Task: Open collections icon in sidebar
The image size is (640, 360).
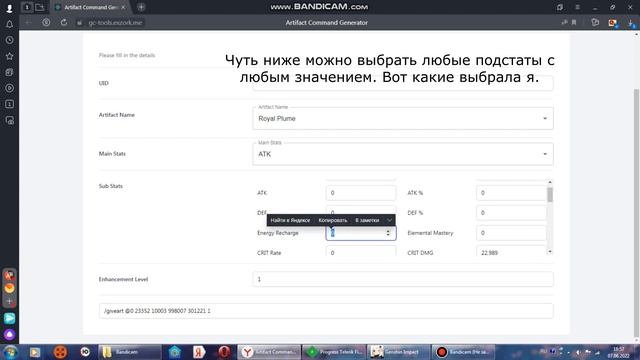Action: click(9, 72)
